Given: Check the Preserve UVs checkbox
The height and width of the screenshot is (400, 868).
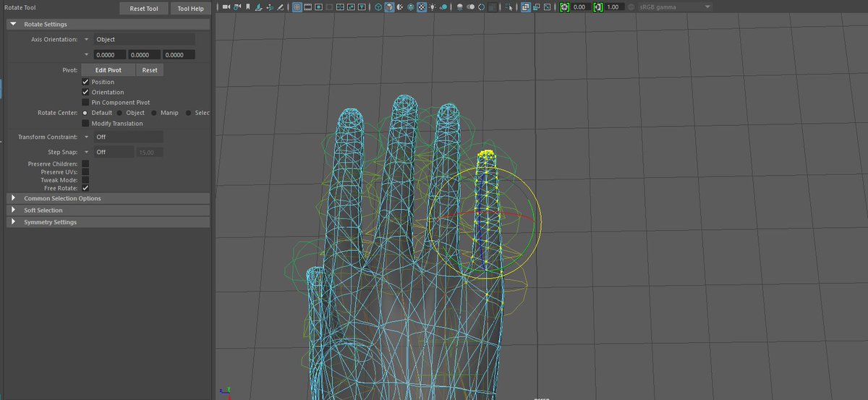Looking at the screenshot, I should (x=85, y=171).
